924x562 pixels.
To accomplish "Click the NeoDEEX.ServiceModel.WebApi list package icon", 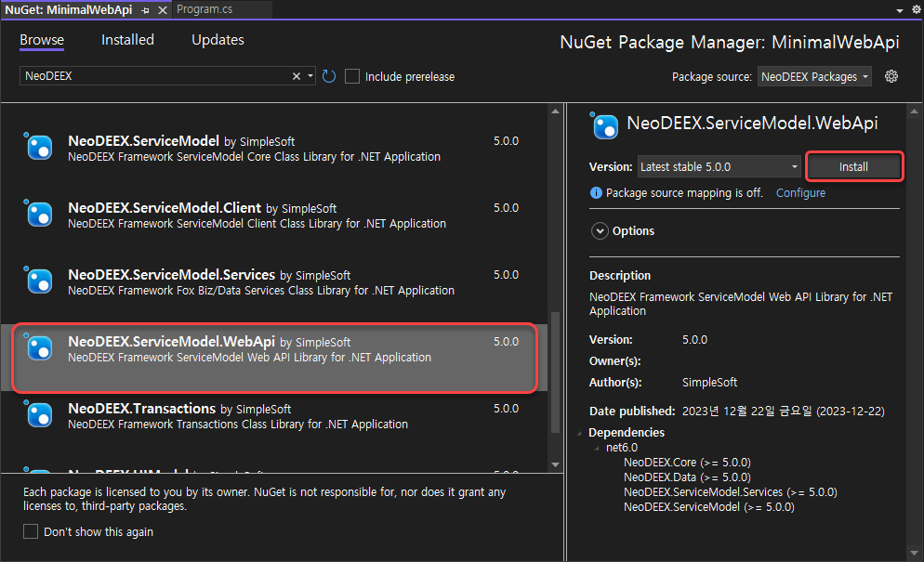I will click(39, 347).
